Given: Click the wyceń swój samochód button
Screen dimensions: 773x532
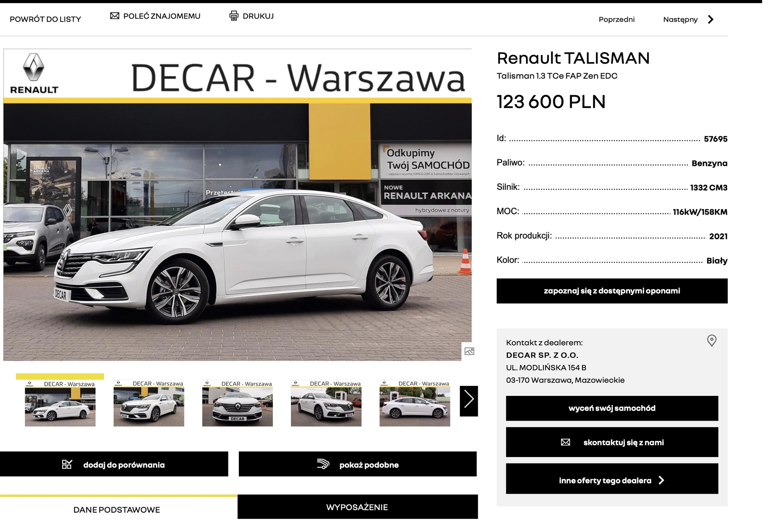Looking at the screenshot, I should pyautogui.click(x=612, y=408).
